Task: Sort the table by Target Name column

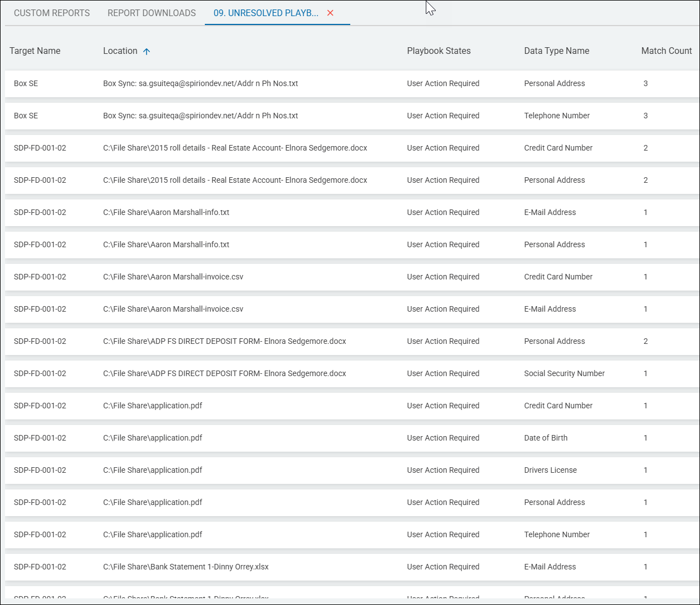Action: (x=35, y=51)
